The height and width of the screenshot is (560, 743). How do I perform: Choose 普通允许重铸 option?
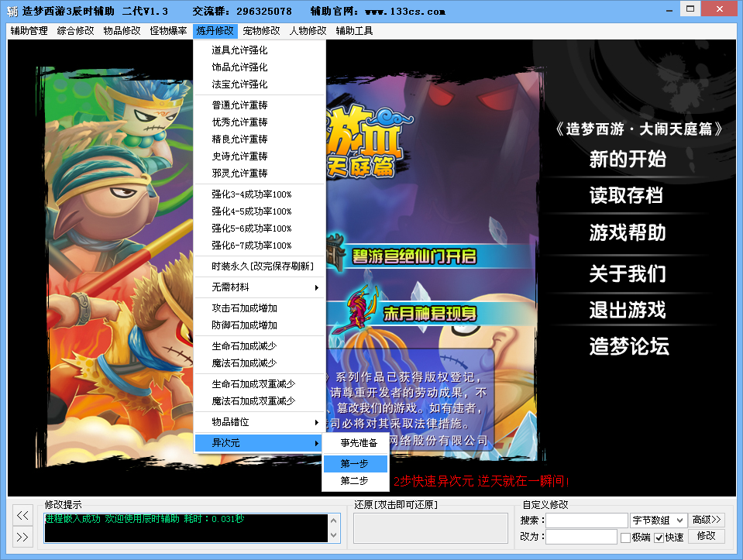point(260,105)
